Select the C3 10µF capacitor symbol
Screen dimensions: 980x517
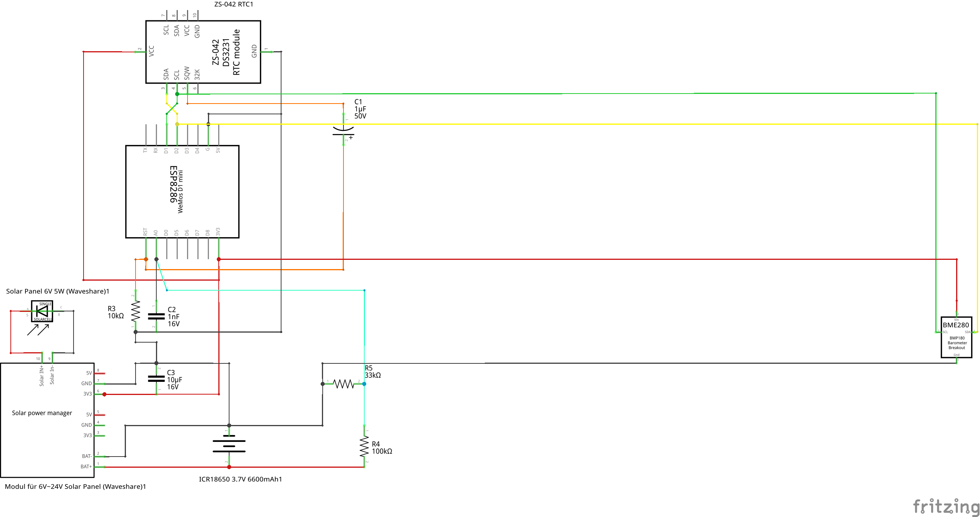[156, 379]
